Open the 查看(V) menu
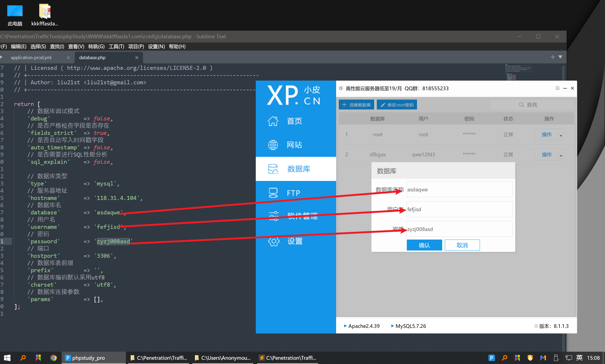Viewport: 605px width, 364px height. (76, 47)
